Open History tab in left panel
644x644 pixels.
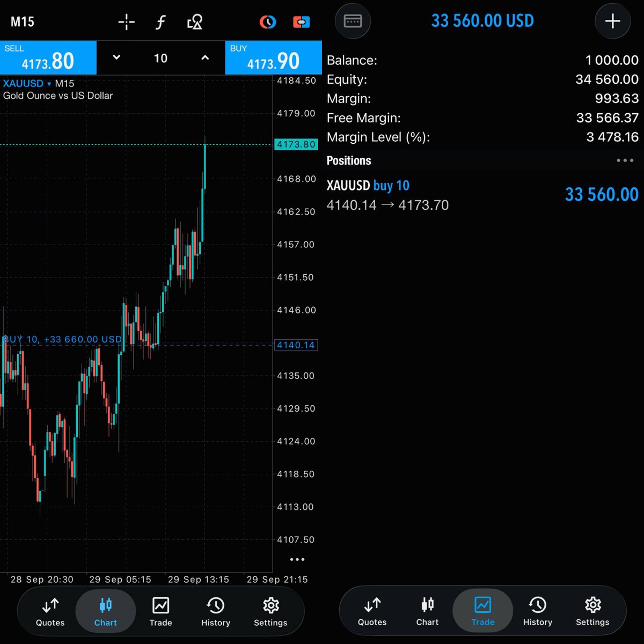pyautogui.click(x=216, y=612)
